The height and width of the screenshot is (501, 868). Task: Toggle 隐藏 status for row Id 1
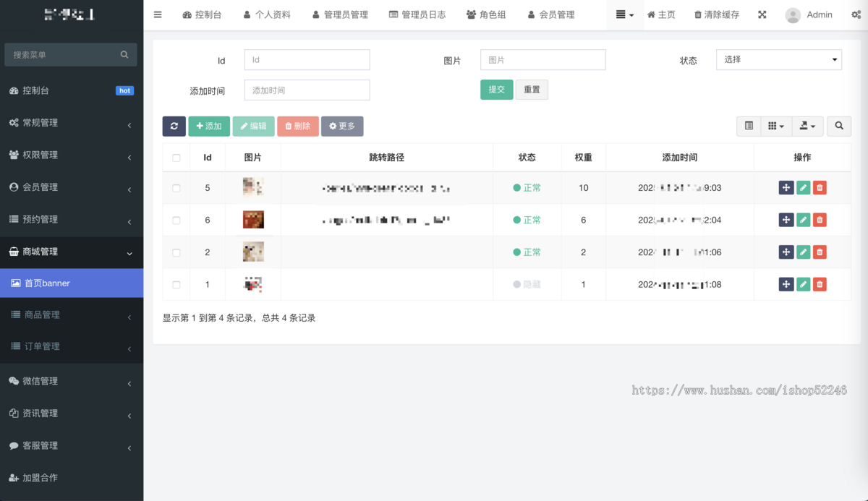[x=527, y=284]
